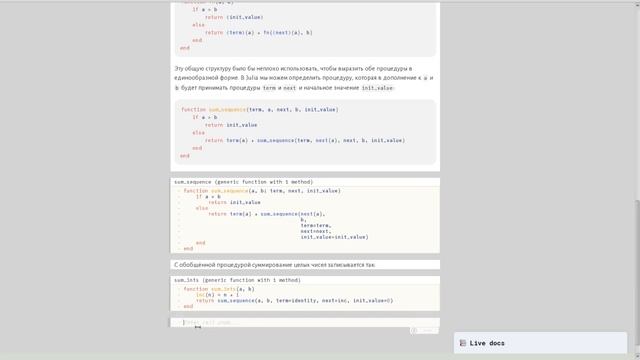Click 'function sum_sequence(term, a, next, b, init_value)' line

[260, 109]
